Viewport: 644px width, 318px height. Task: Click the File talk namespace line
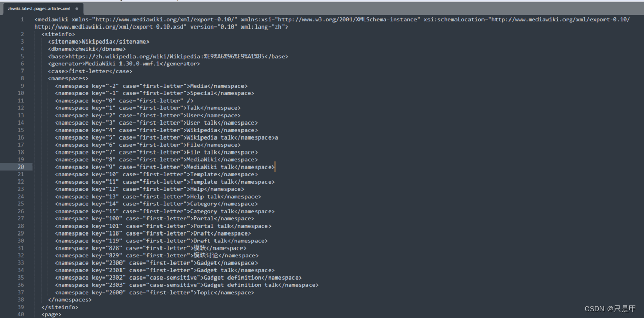(x=156, y=152)
